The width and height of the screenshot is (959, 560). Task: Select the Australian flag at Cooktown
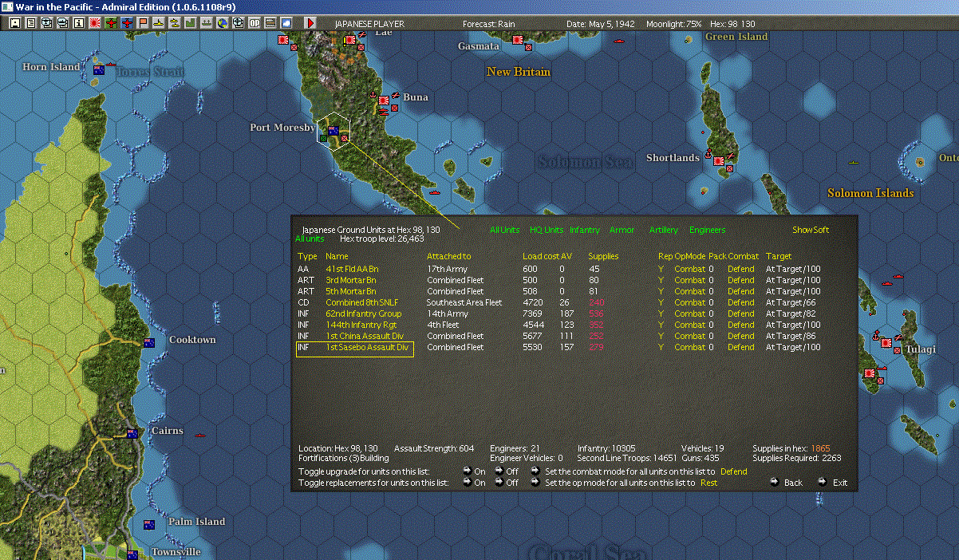click(x=149, y=343)
